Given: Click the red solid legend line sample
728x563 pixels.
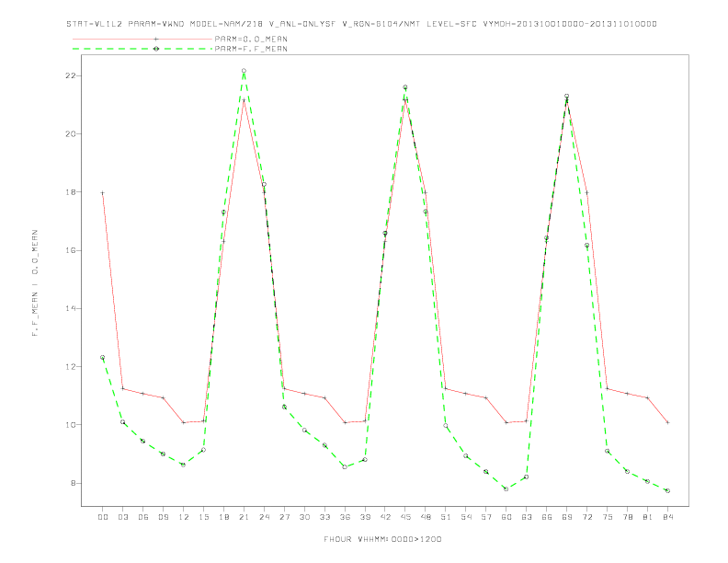Looking at the screenshot, I should point(142,39).
